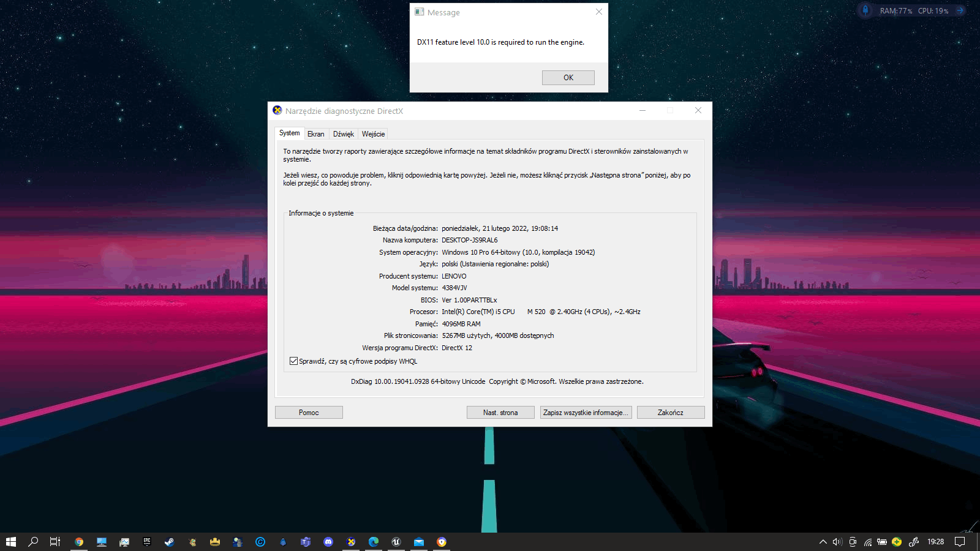Viewport: 980px width, 551px height.
Task: Open the Windows Start menu
Action: (11, 542)
